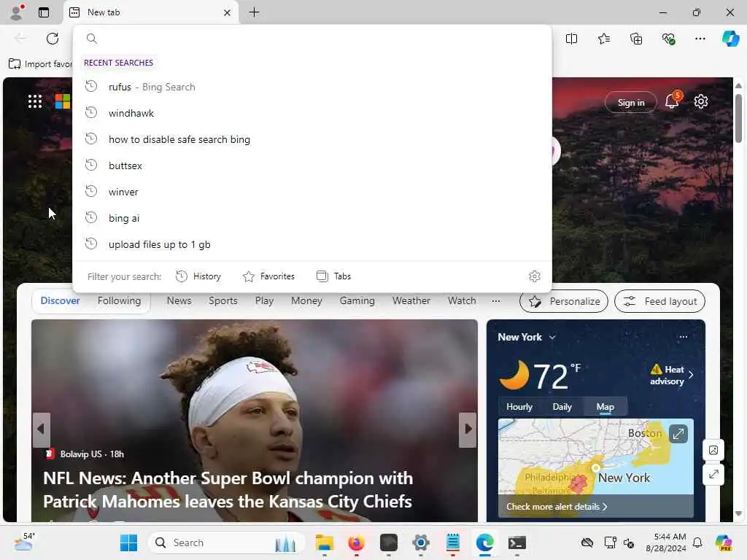Go to next news carousel slide
Screen dimensions: 747x560
468,429
